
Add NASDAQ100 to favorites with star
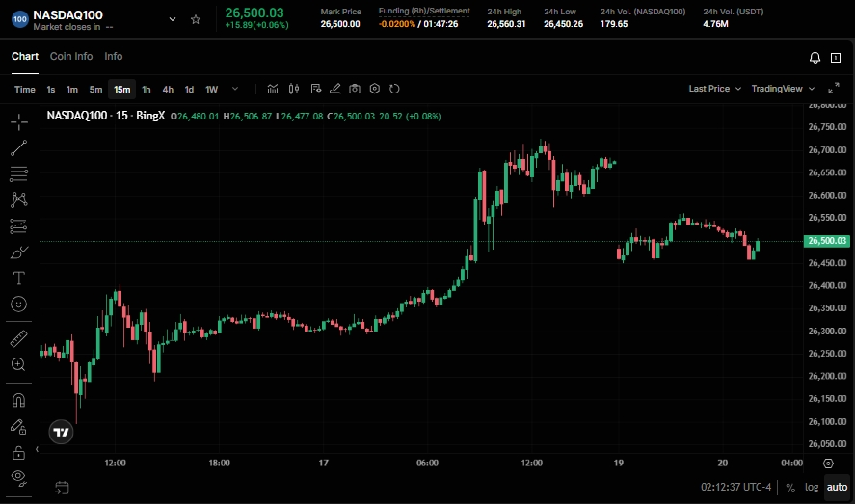[196, 19]
